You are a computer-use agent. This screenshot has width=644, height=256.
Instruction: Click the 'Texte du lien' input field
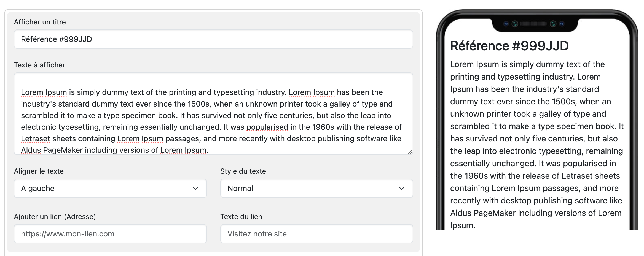(316, 234)
